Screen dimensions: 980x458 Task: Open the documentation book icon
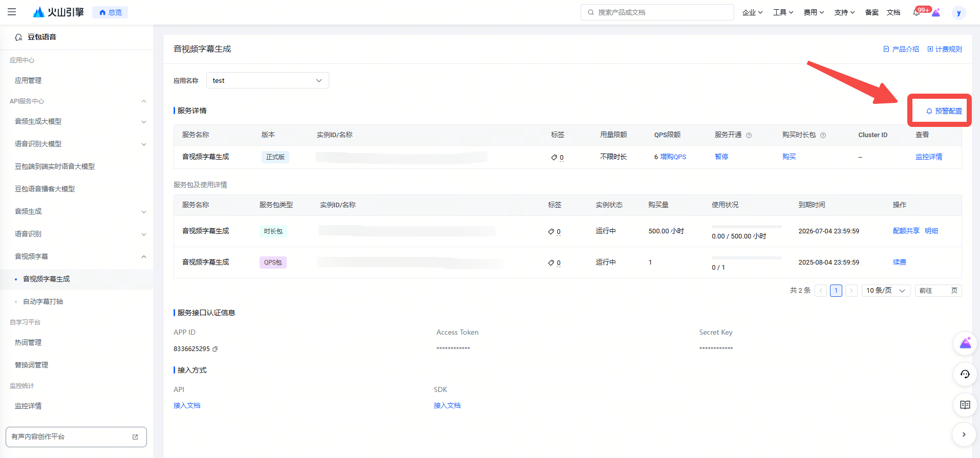(965, 405)
